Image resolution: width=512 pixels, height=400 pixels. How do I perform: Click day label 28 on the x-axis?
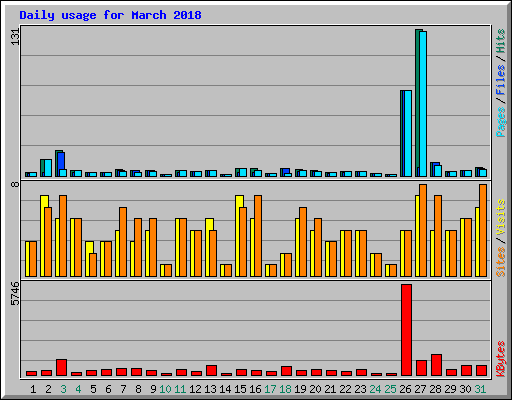click(435, 389)
